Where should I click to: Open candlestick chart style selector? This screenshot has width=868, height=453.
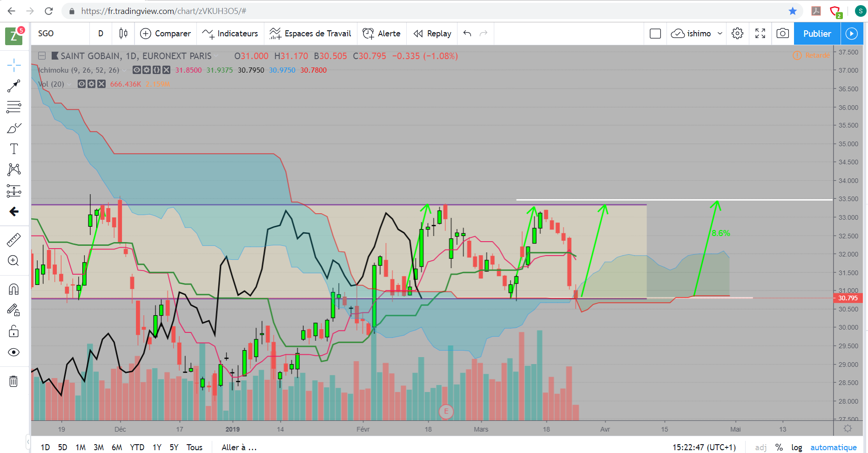pyautogui.click(x=123, y=34)
